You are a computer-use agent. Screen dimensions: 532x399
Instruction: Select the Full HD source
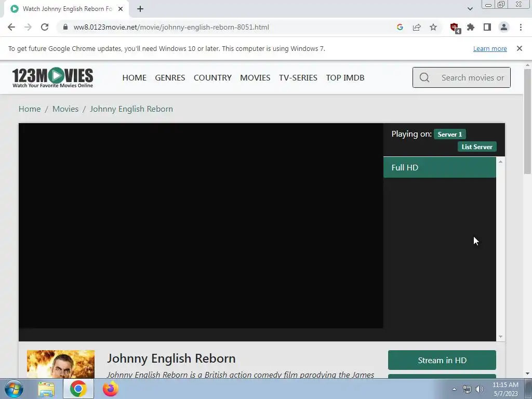tap(440, 167)
